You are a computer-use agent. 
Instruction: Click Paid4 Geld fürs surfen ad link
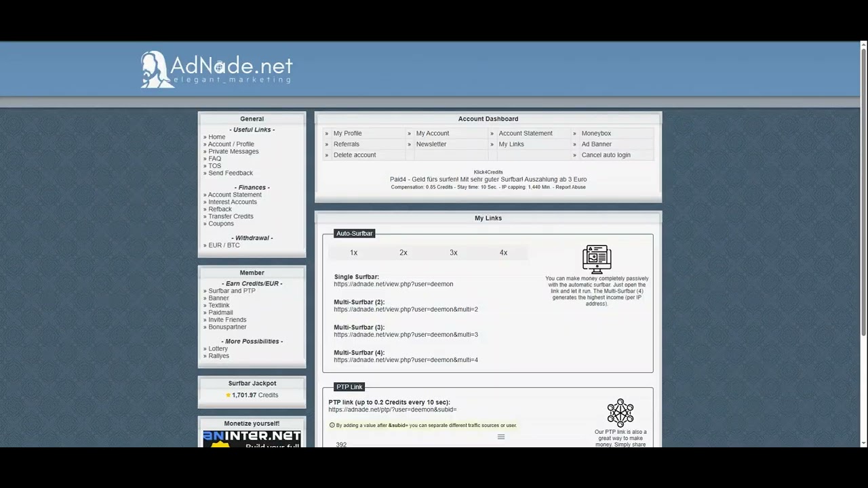[488, 180]
